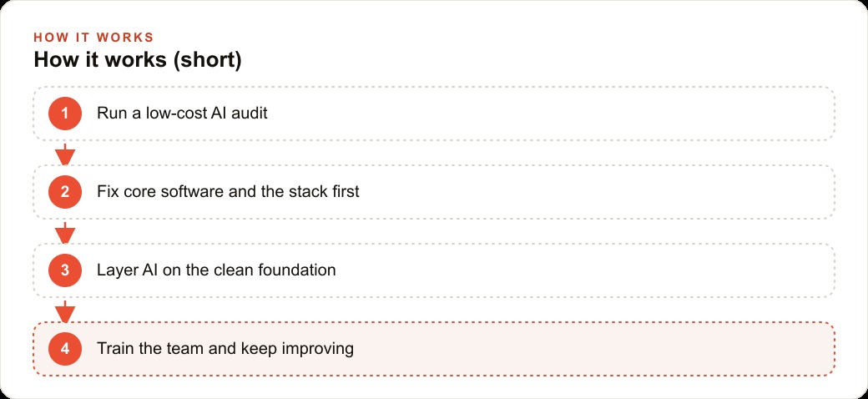Select the "How it works (short)" heading
This screenshot has width=868, height=399.
coord(138,60)
